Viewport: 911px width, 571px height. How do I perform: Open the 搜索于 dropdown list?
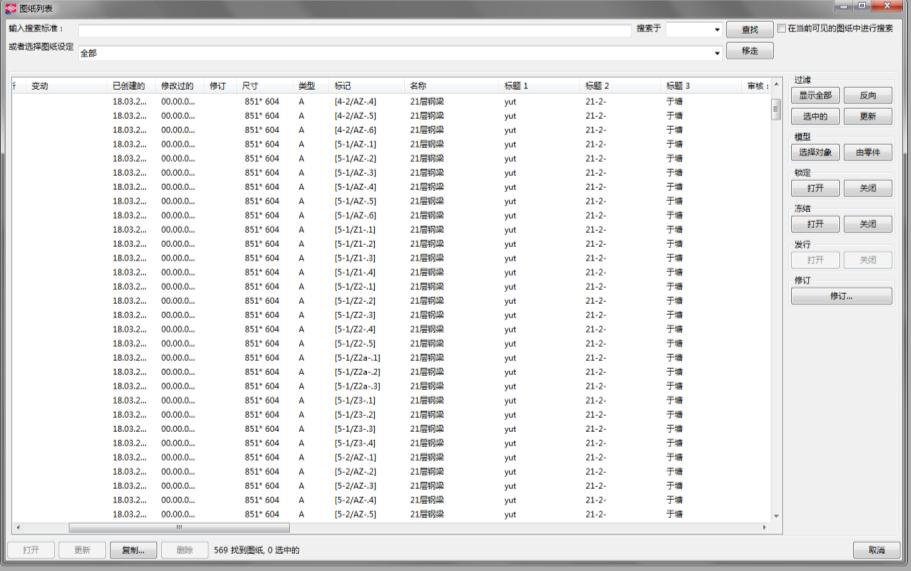coord(694,29)
